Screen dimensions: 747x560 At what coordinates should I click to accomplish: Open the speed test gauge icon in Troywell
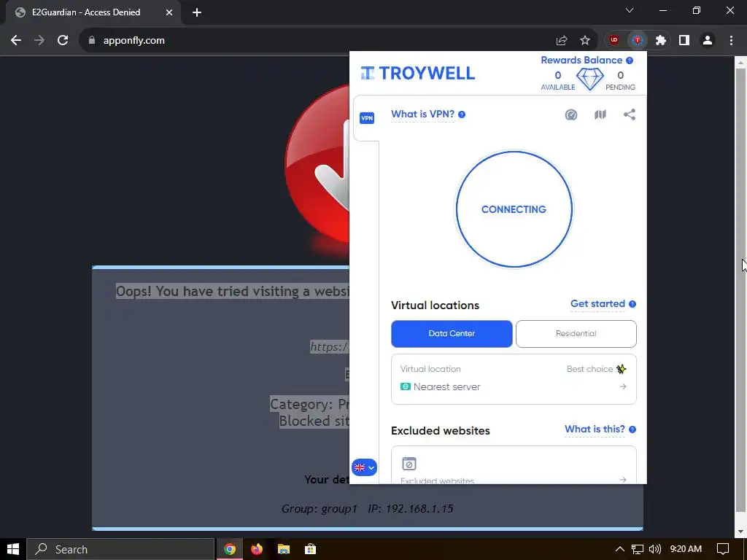[x=570, y=114]
